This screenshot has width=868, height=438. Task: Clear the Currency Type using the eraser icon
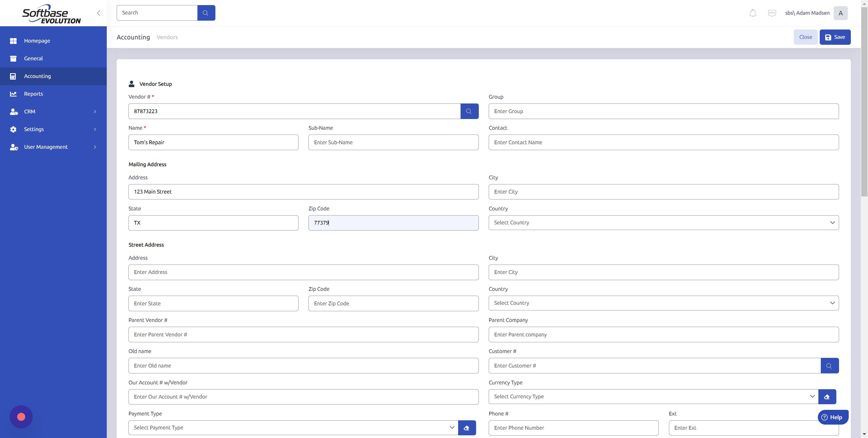point(827,397)
